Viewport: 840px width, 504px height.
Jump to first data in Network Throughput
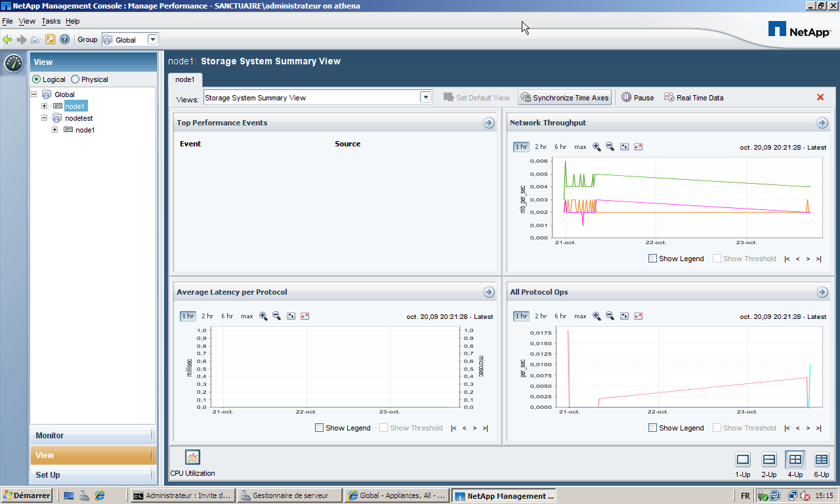787,259
